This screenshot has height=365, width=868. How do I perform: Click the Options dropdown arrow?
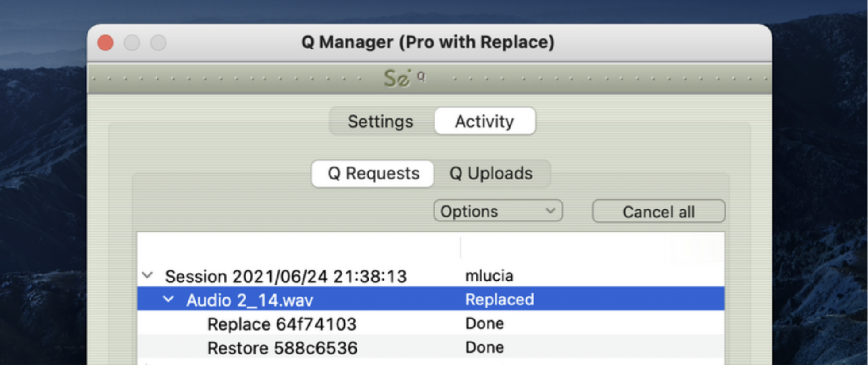(551, 211)
